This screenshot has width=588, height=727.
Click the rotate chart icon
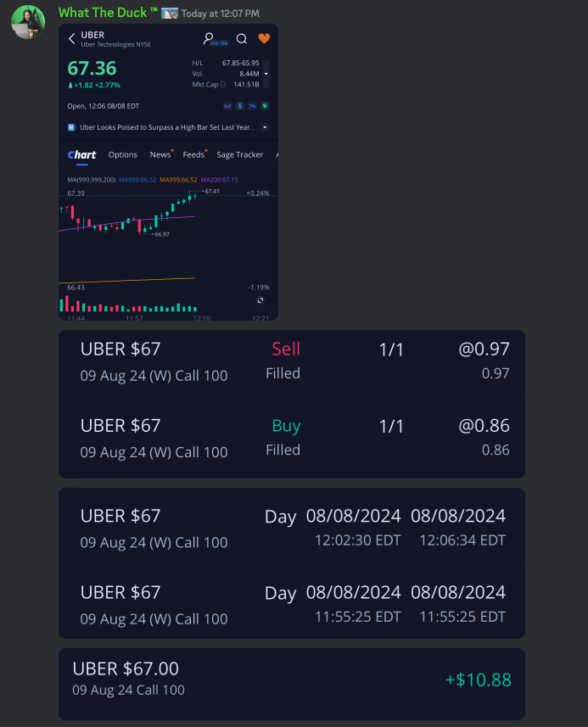(x=260, y=300)
